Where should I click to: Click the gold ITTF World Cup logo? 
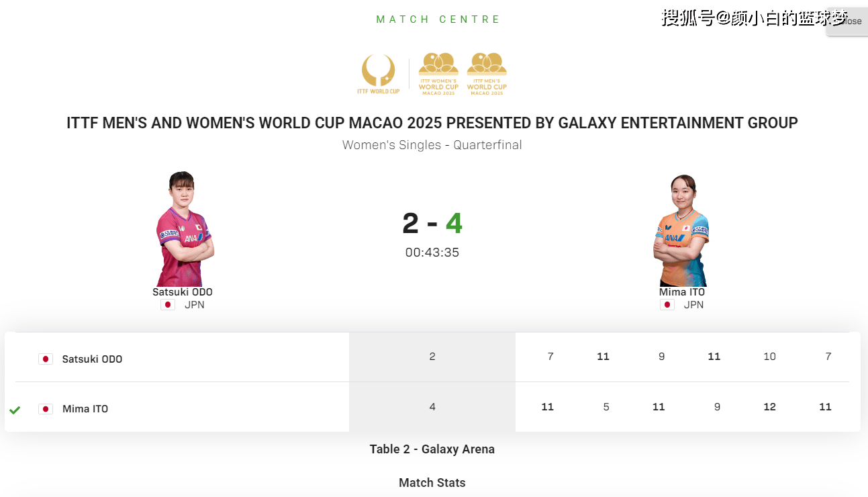click(x=378, y=74)
